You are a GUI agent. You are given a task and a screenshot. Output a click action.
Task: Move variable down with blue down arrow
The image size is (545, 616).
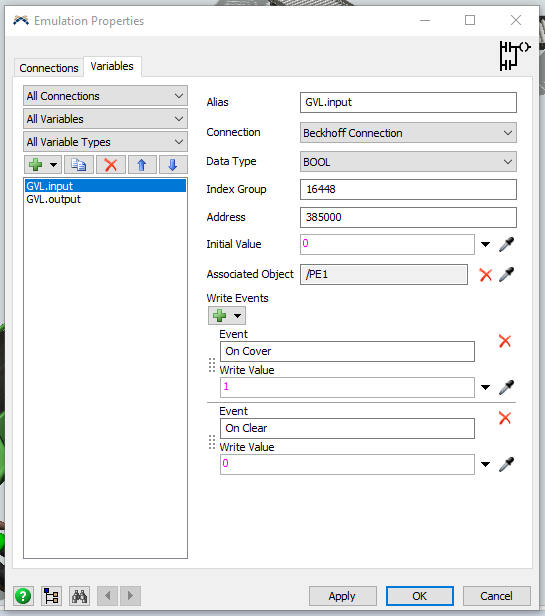pyautogui.click(x=173, y=165)
